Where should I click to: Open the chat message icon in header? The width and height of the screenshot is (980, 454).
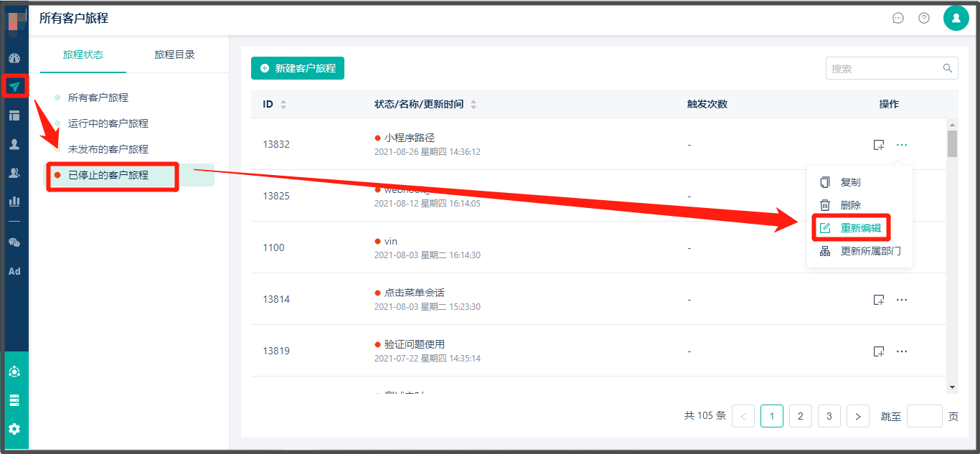tap(898, 18)
